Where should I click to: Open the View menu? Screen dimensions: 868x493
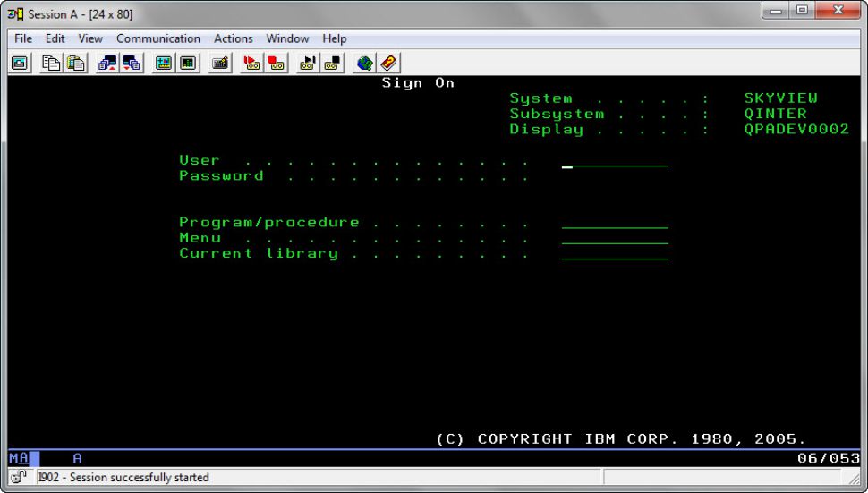(90, 38)
